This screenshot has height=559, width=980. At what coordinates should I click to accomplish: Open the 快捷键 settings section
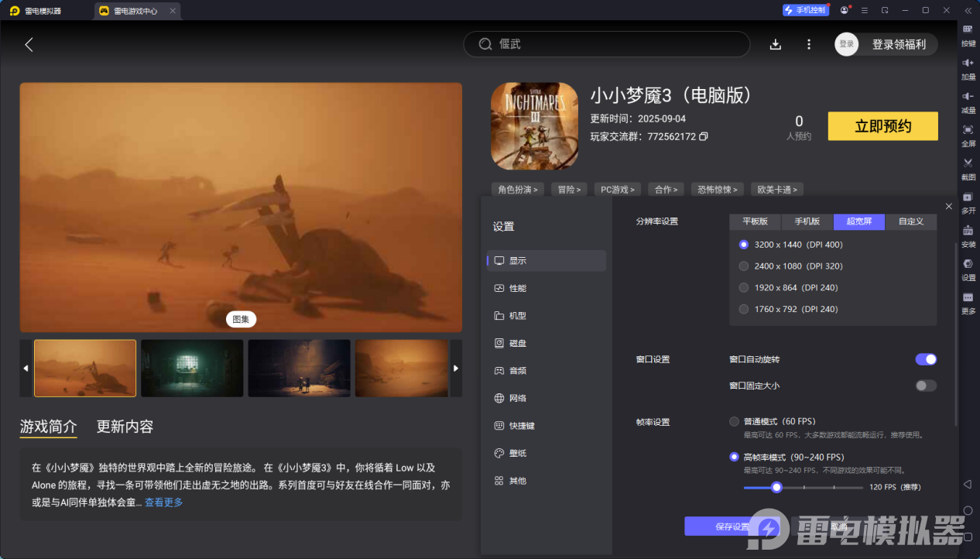coord(547,426)
